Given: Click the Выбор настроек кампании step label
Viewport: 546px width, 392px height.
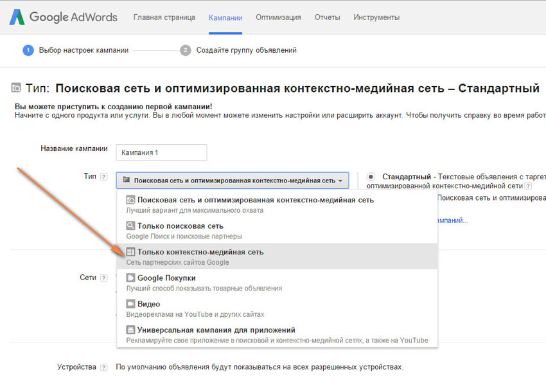Looking at the screenshot, I should click(84, 50).
